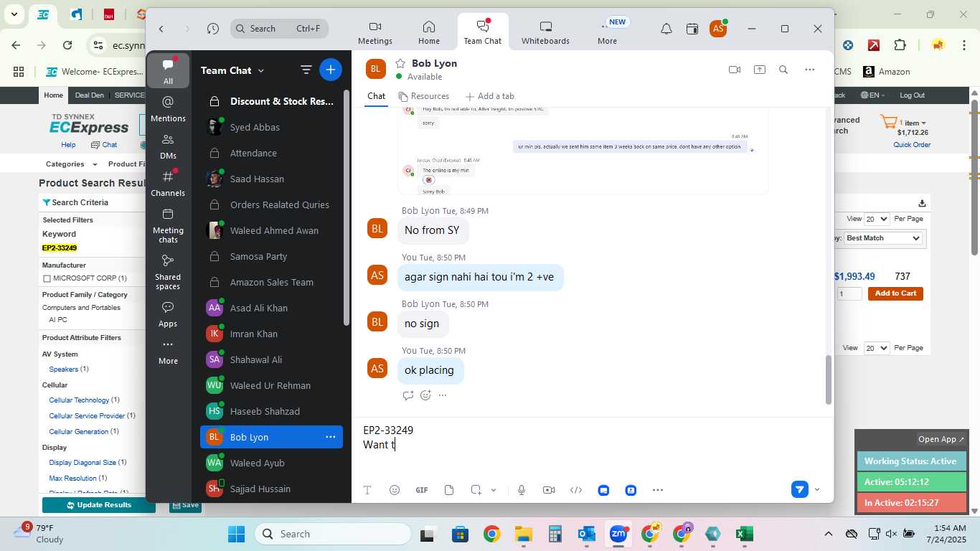Viewport: 980px width, 551px height.
Task: Open Apps in Zoom sidebar
Action: (x=168, y=314)
